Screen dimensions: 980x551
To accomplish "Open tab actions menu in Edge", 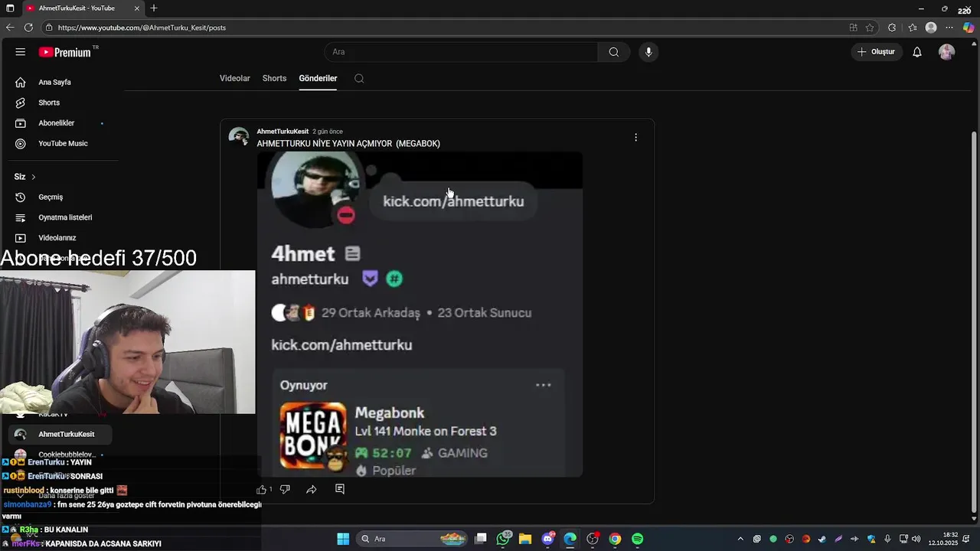I will coord(10,8).
